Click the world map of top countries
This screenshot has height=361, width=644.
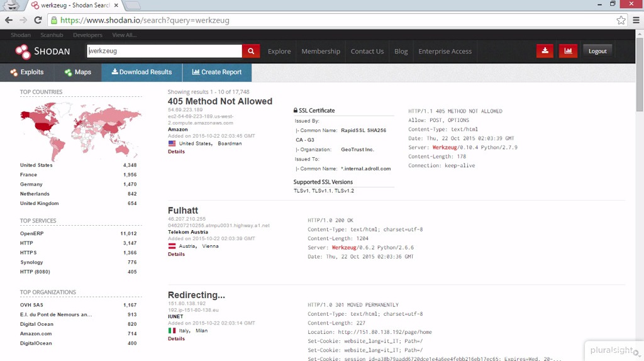point(80,131)
